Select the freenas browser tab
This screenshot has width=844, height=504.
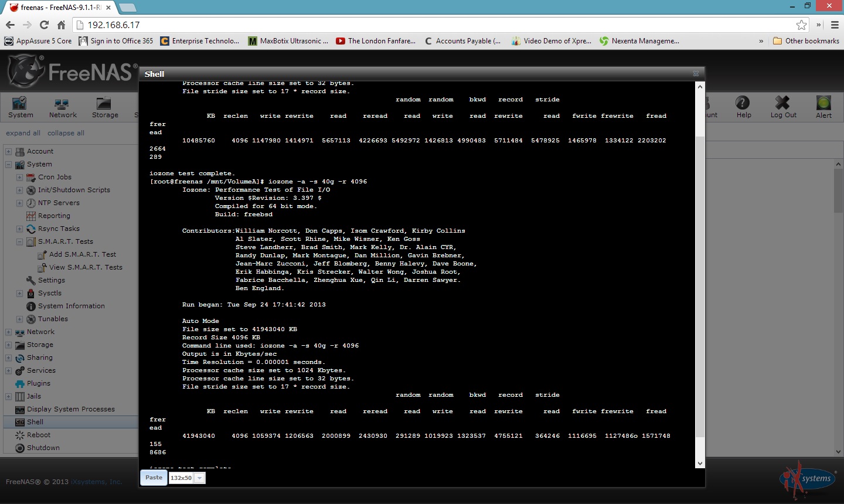[60, 8]
